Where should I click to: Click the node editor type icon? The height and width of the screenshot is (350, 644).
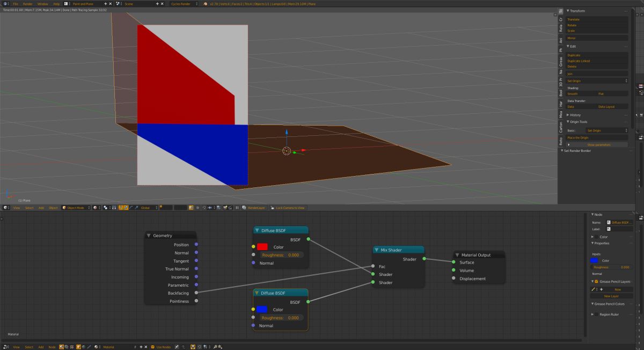[x=6, y=347]
